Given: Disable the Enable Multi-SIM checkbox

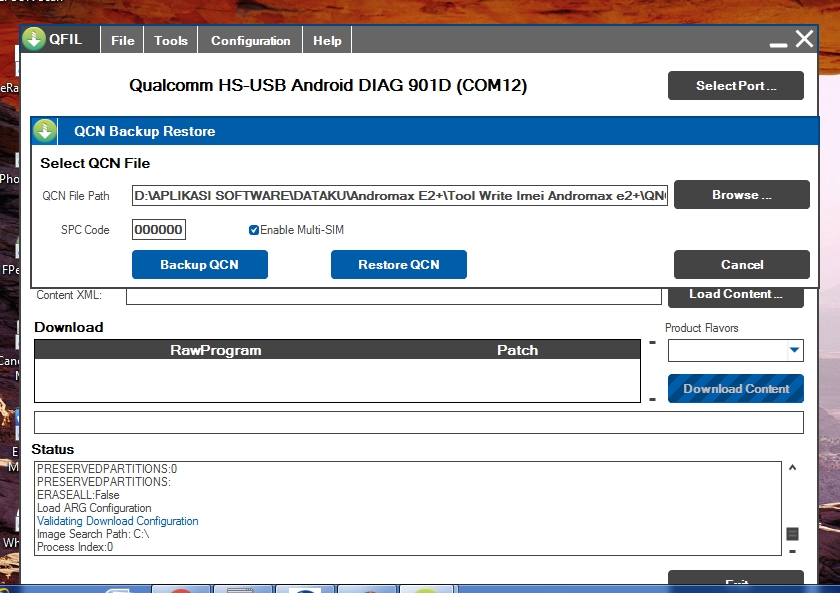Looking at the screenshot, I should 254,229.
